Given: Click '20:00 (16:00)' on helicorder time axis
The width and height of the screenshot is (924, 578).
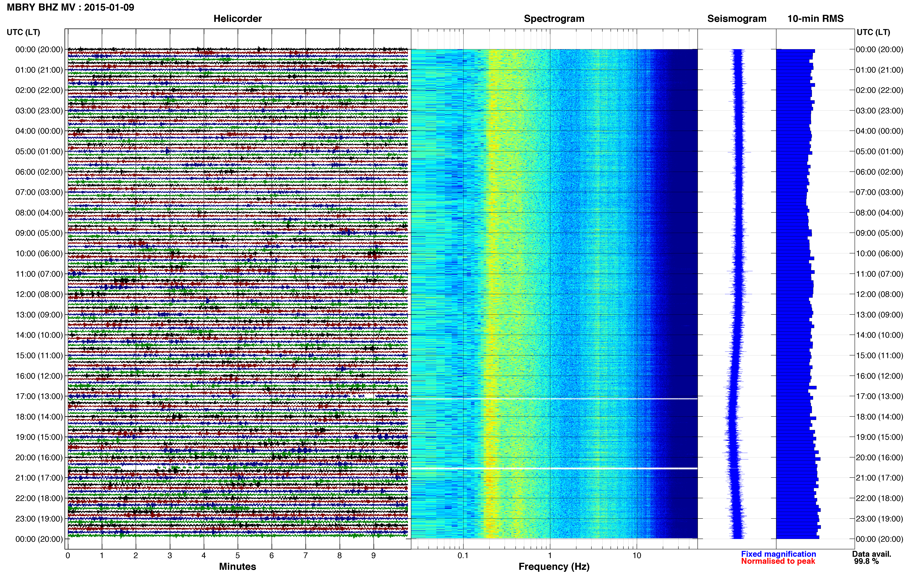Looking at the screenshot, I should 39,458.
